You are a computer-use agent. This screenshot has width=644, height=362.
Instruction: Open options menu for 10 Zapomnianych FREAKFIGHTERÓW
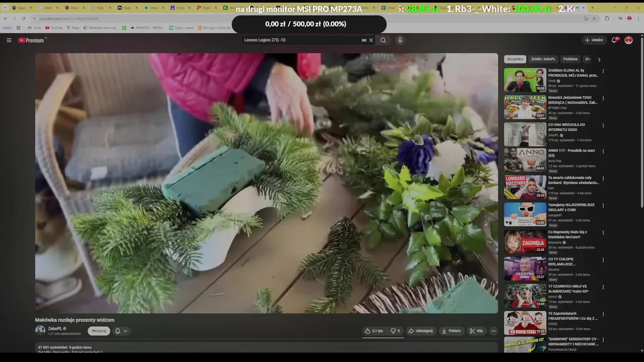click(603, 314)
